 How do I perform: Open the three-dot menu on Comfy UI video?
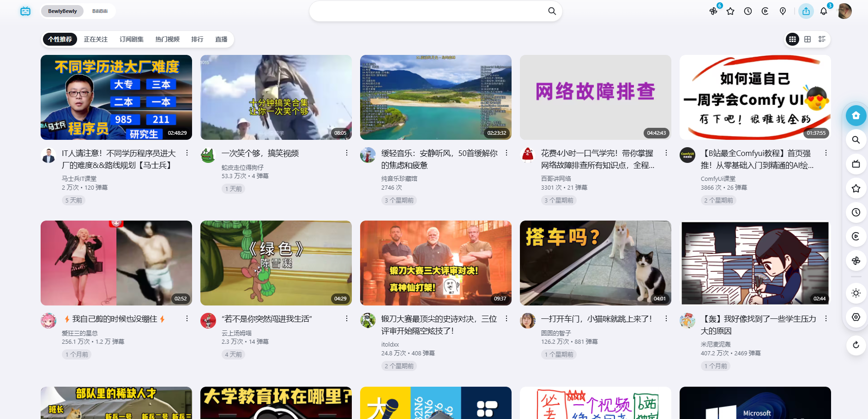[x=826, y=153]
